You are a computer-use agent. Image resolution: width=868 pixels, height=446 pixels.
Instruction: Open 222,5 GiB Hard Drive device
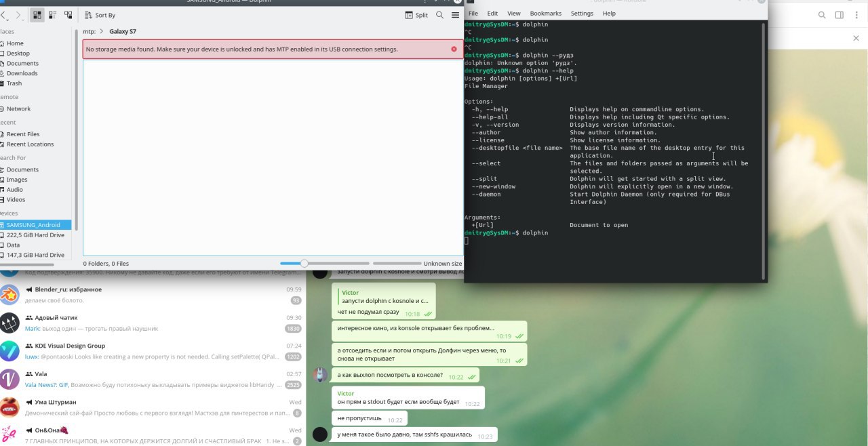click(x=35, y=235)
